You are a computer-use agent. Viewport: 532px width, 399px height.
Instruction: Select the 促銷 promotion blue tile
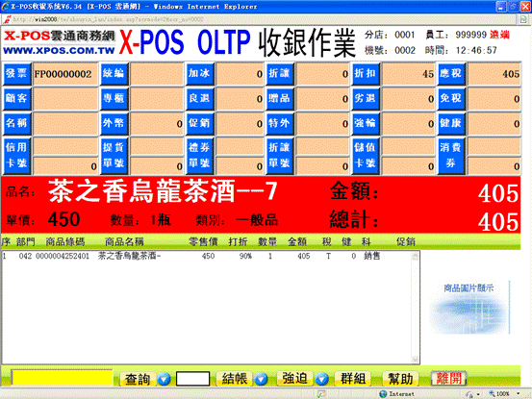pos(199,123)
